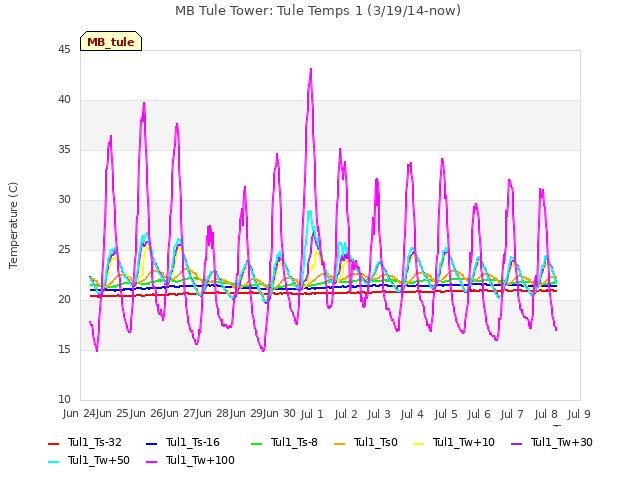Click the chart title text
This screenshot has width=640, height=480.
click(x=318, y=11)
